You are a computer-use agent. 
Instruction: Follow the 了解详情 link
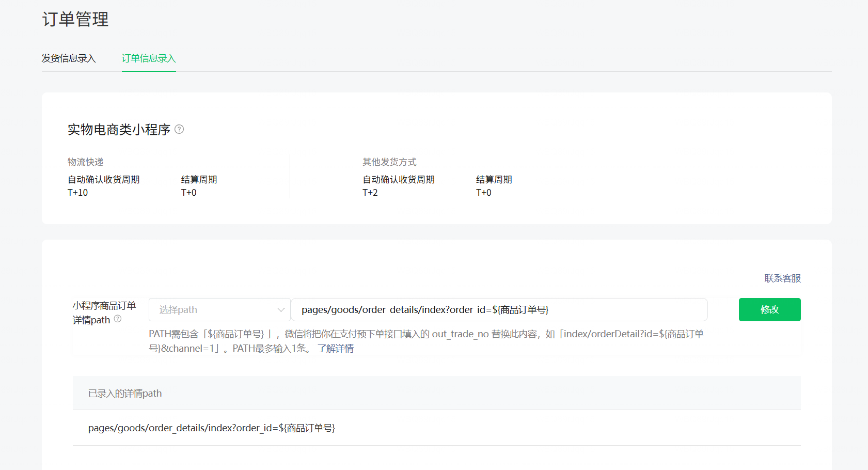click(336, 349)
